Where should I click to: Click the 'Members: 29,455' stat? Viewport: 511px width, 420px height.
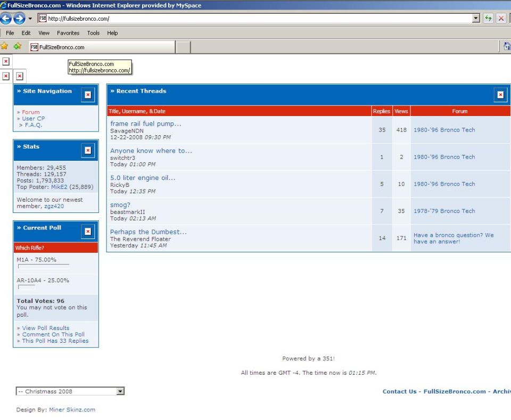tap(41, 168)
